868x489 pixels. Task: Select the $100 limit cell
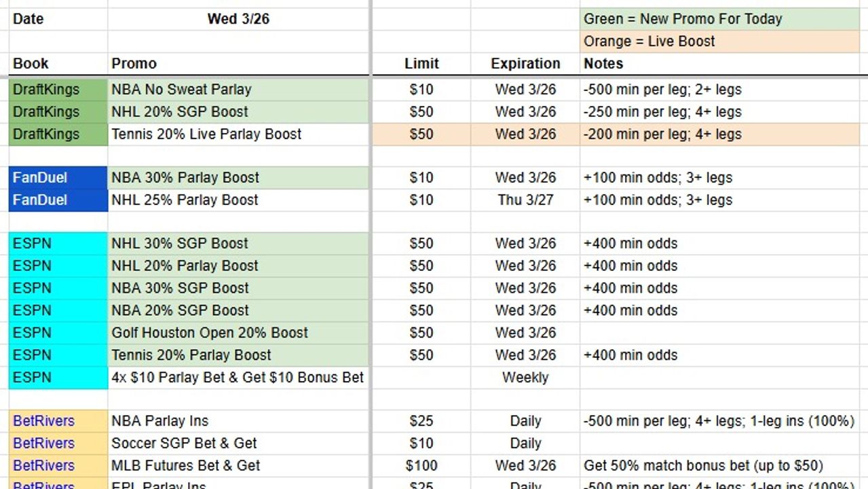(x=421, y=466)
